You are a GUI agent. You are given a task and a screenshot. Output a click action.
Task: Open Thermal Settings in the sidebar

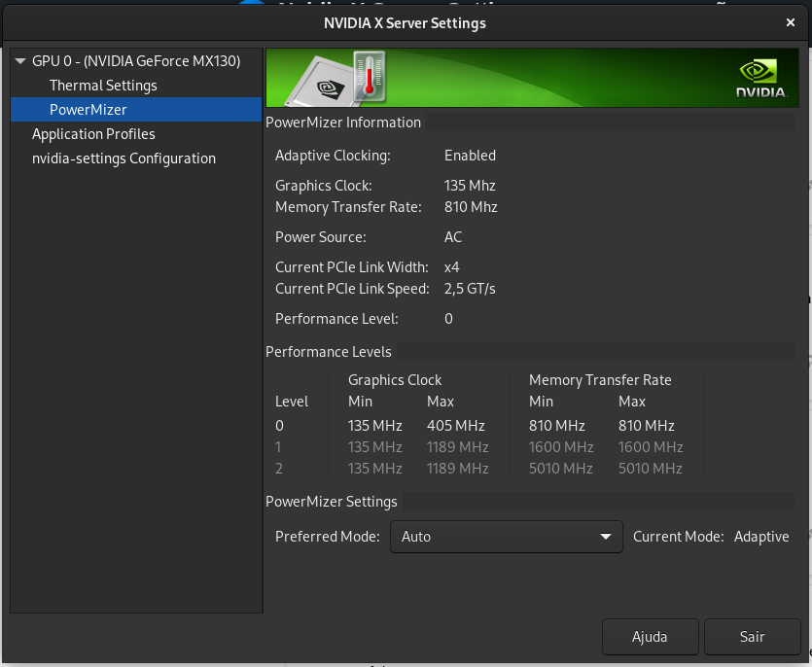(103, 86)
